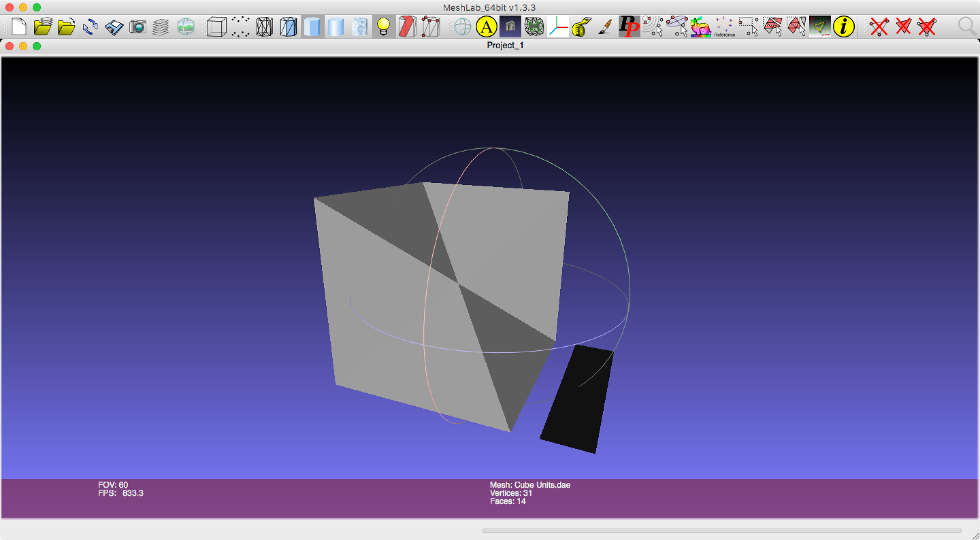Open the Measuring tape tool
Viewport: 980px width, 540px height.
(x=581, y=27)
